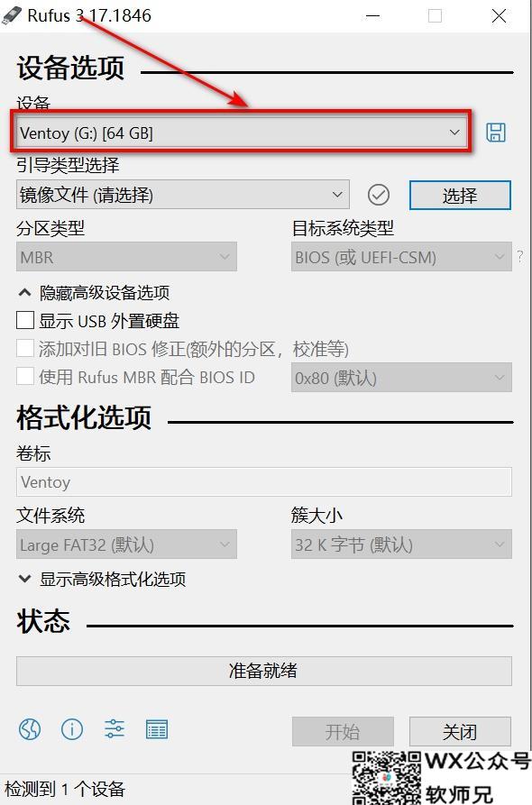The height and width of the screenshot is (805, 532).
Task: Click the Rufus USB drive title icon
Action: point(12,15)
